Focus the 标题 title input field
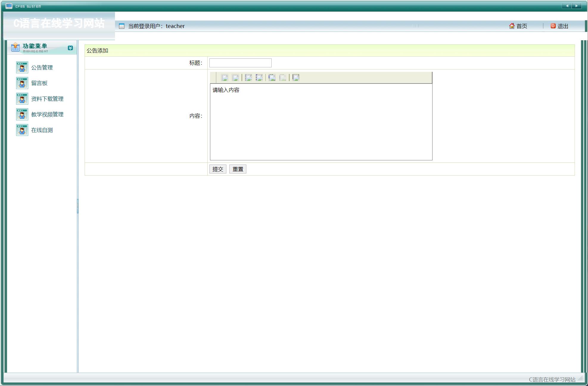The width and height of the screenshot is (588, 386). [240, 63]
